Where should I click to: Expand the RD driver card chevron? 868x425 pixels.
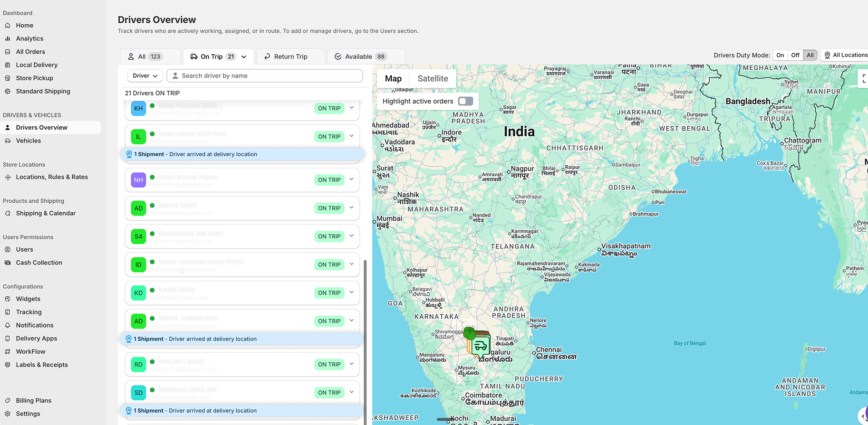coord(351,364)
